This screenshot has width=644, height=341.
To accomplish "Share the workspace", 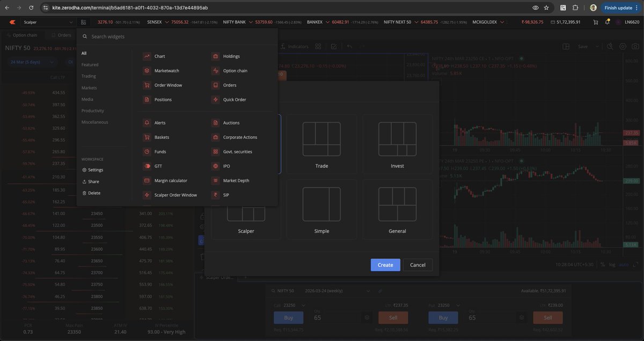I will pyautogui.click(x=91, y=182).
